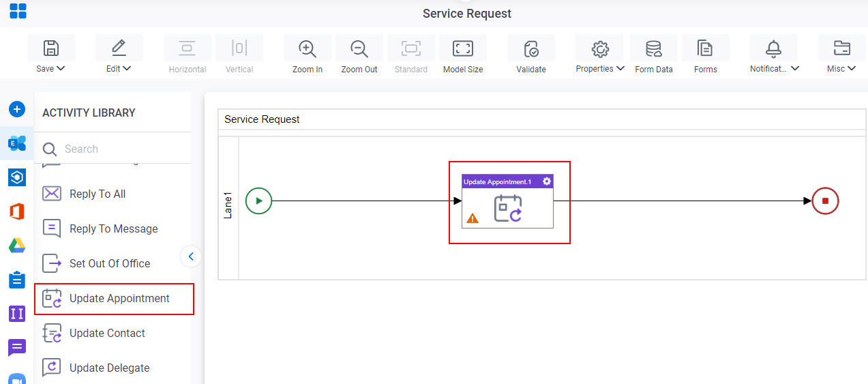Screen dimensions: 868x384
Task: Expand the Misc dropdown arrow
Action: pos(852,68)
